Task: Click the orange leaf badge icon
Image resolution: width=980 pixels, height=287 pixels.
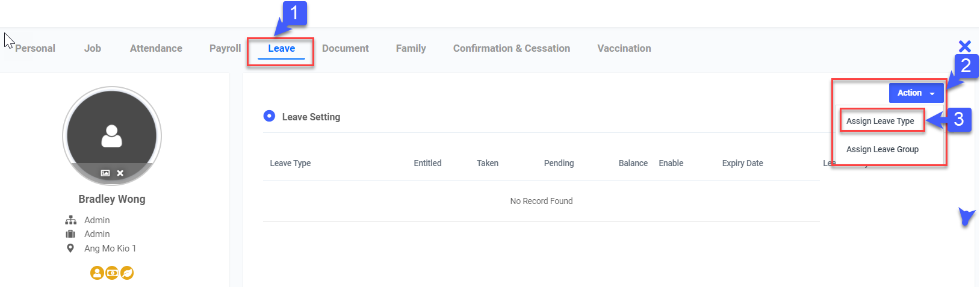Action: (127, 273)
